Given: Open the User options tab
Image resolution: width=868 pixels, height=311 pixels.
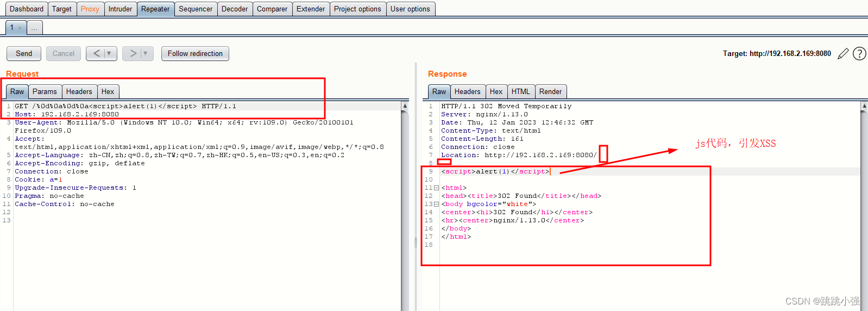Looking at the screenshot, I should pyautogui.click(x=410, y=9).
